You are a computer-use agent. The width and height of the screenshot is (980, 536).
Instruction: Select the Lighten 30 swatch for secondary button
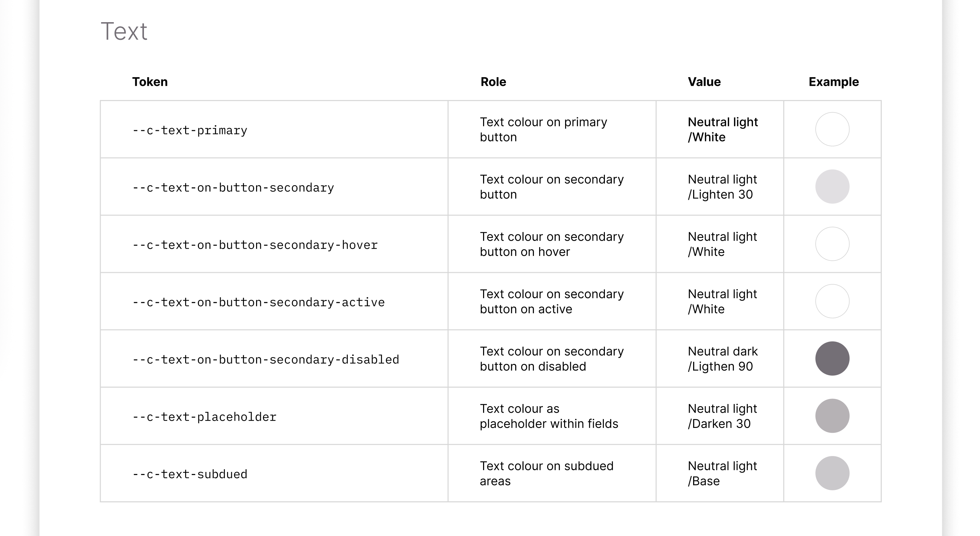tap(832, 187)
